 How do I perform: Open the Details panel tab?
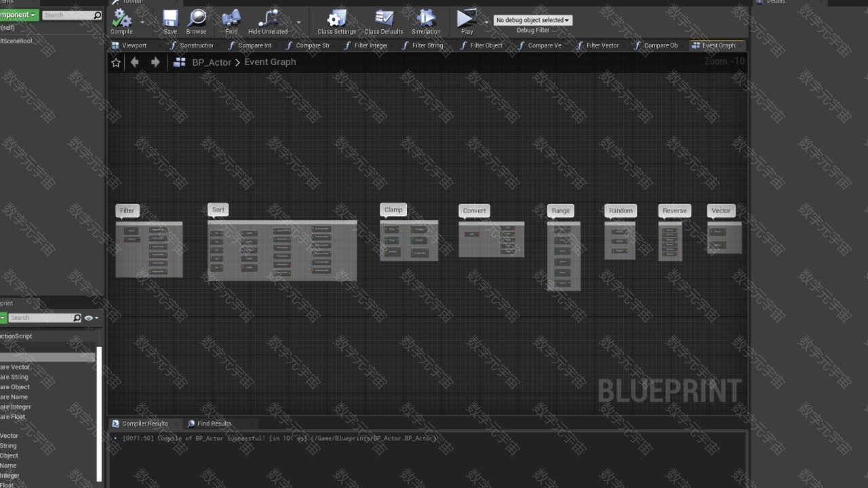point(776,2)
